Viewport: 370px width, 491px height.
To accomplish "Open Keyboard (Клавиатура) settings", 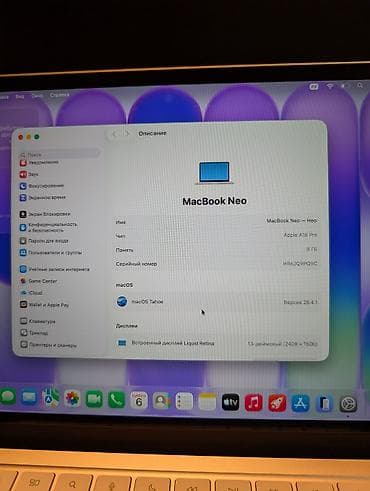I will (38, 321).
